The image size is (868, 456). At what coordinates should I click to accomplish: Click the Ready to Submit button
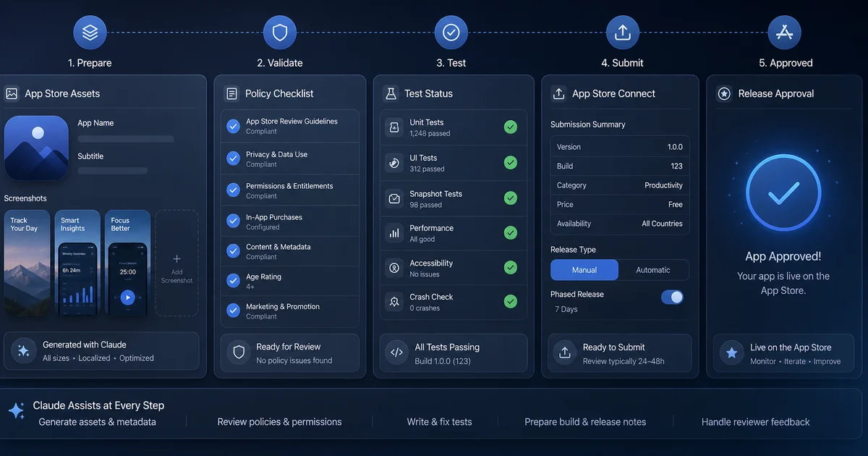[619, 353]
